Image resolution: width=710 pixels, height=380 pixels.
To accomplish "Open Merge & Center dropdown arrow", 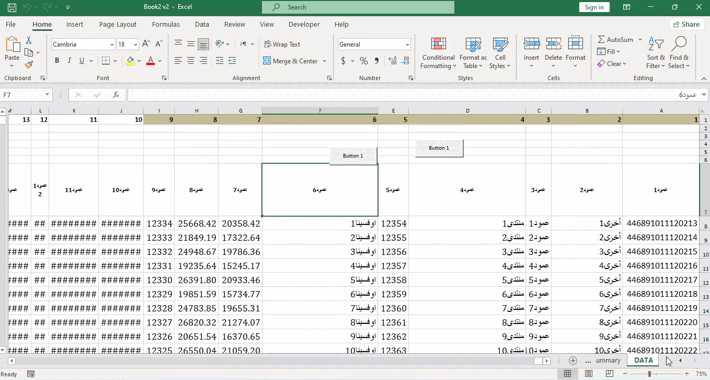I will point(325,61).
